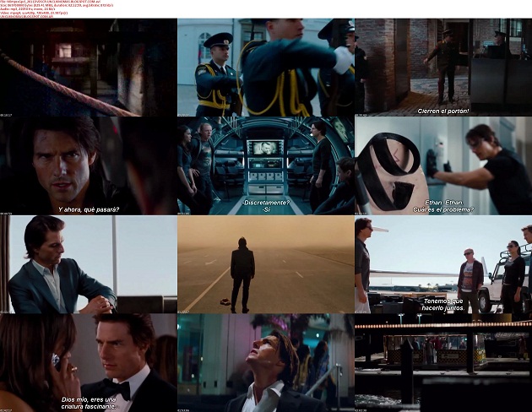Viewport: 532px width, 412px height.
Task: Click the subtitle 'Cierren el portón!'
Action: (443, 111)
